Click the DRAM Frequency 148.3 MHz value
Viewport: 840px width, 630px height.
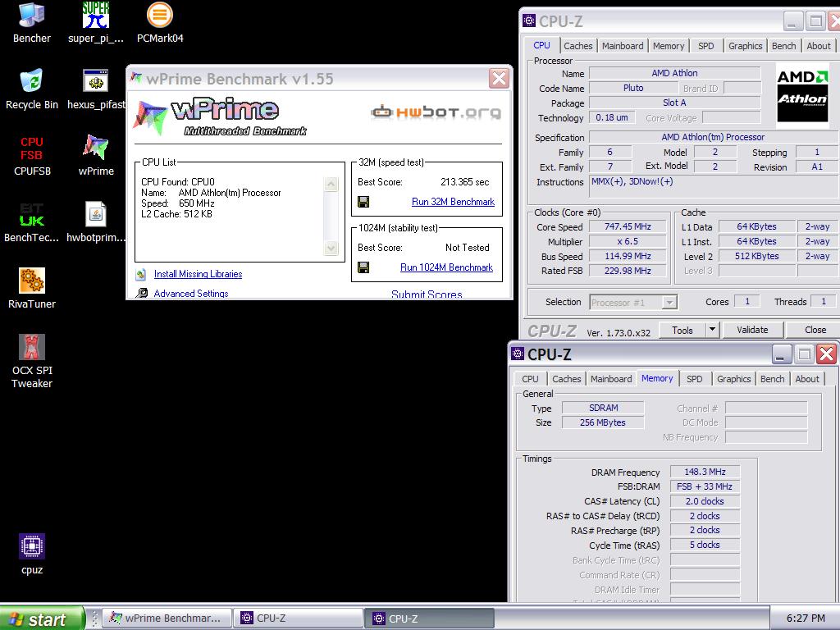[x=705, y=472]
